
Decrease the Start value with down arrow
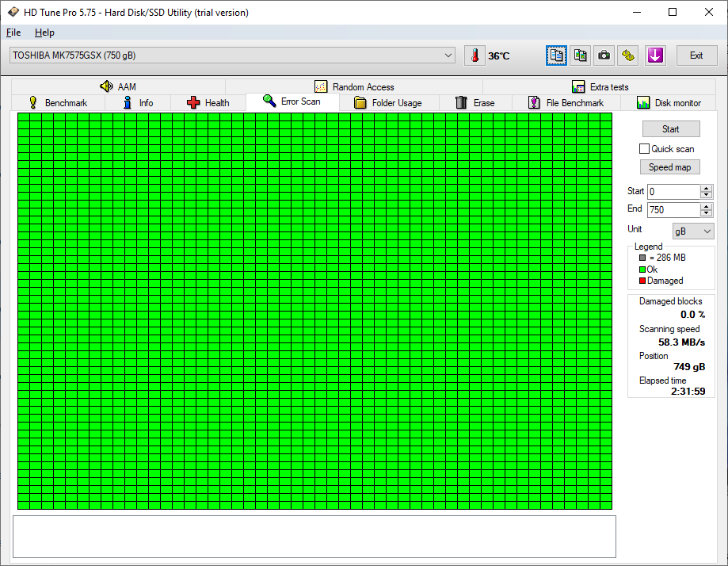[706, 195]
